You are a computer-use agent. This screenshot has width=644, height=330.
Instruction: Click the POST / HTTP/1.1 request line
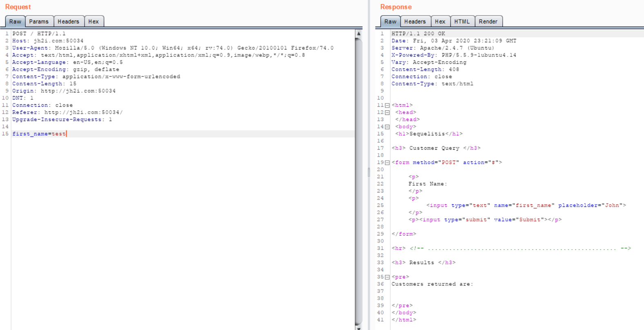click(39, 34)
